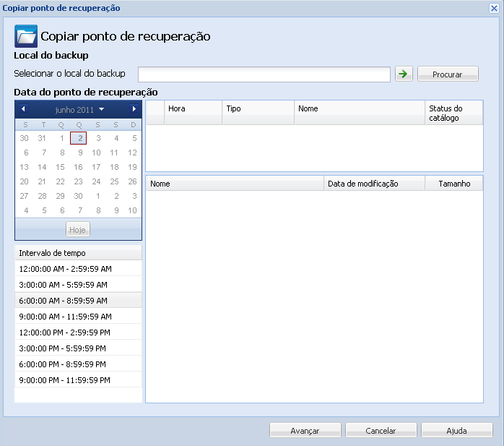Click the Hora column header

point(194,112)
